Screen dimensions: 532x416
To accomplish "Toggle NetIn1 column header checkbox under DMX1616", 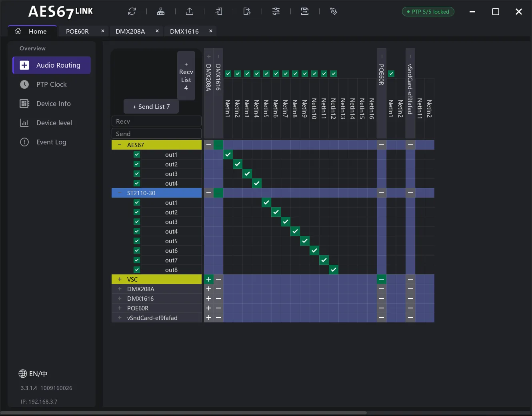I will coord(228,74).
